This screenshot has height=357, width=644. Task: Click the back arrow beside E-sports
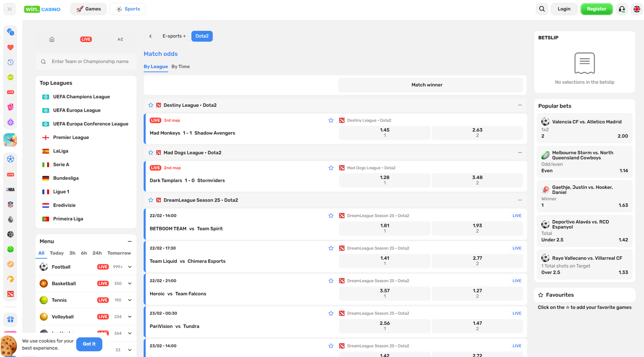point(151,36)
